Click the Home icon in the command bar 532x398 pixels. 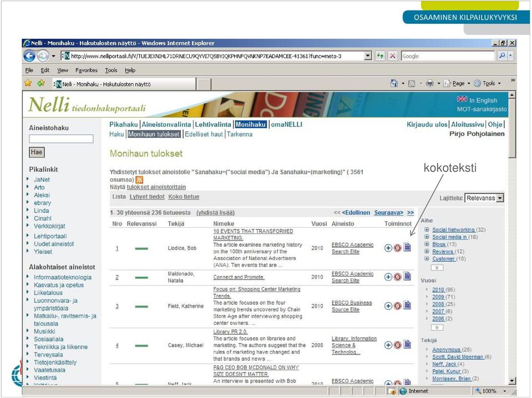click(394, 83)
